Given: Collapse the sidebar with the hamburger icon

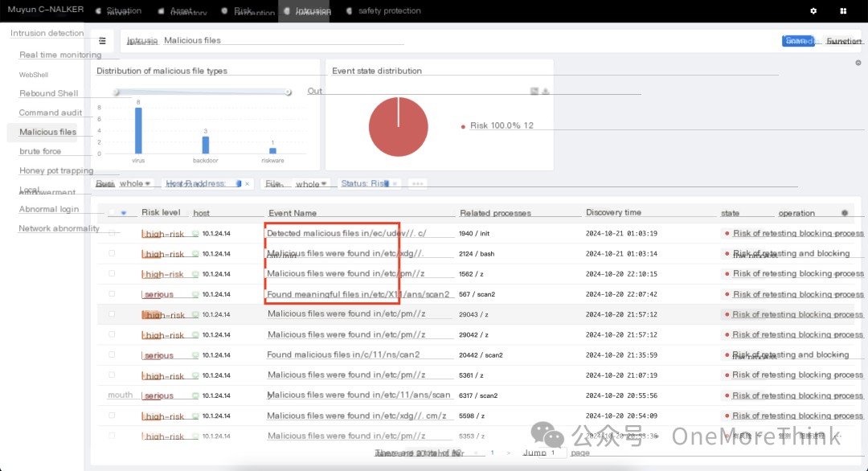Looking at the screenshot, I should tap(102, 40).
